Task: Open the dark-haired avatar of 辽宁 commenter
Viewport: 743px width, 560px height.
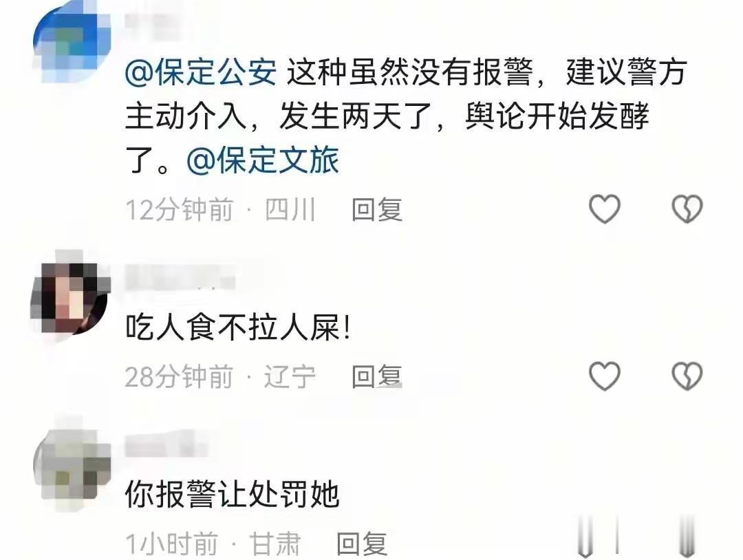Action: click(x=69, y=299)
